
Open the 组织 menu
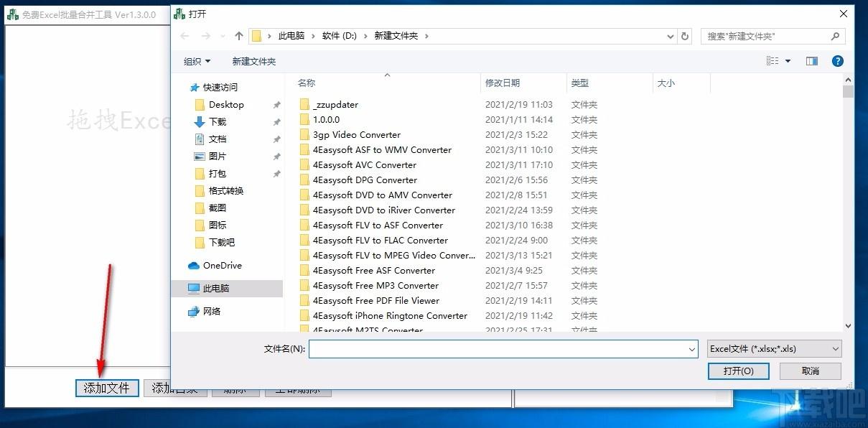(x=197, y=62)
